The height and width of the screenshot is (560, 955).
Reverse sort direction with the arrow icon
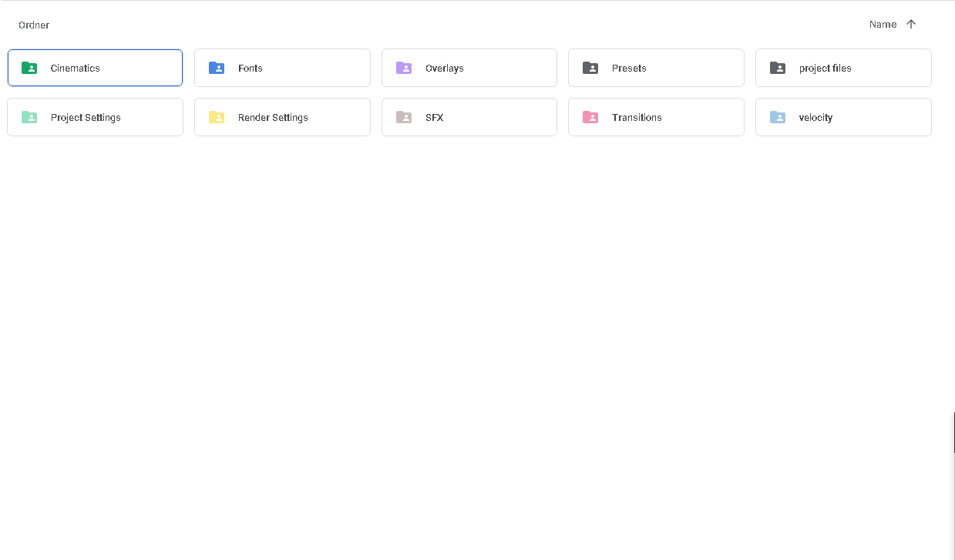click(911, 24)
